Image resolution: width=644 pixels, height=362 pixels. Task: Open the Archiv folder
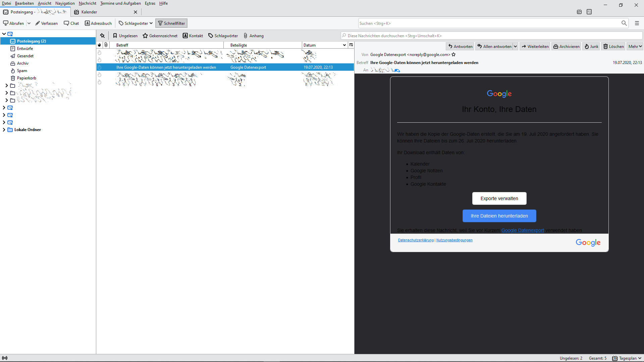23,63
